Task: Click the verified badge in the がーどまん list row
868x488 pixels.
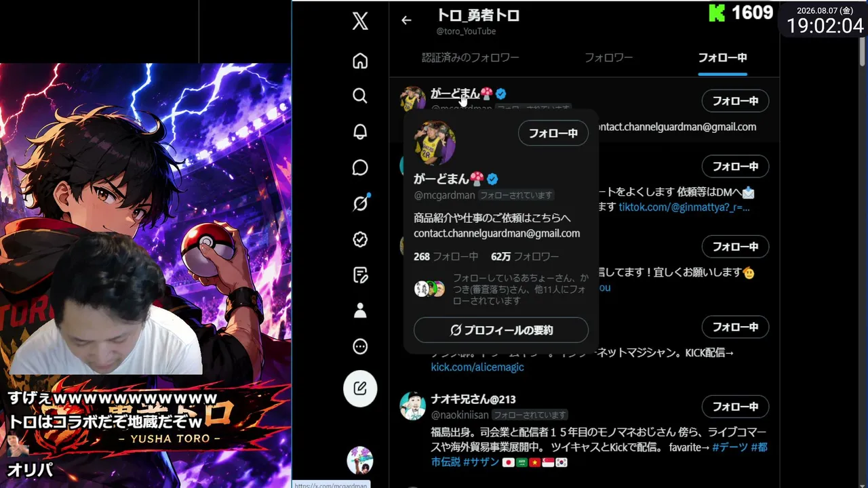Action: 501,94
